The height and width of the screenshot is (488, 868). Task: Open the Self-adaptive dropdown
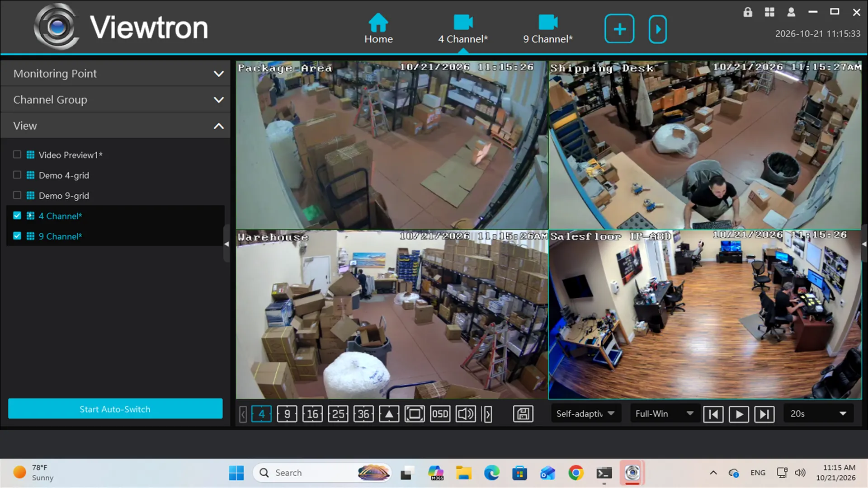586,413
